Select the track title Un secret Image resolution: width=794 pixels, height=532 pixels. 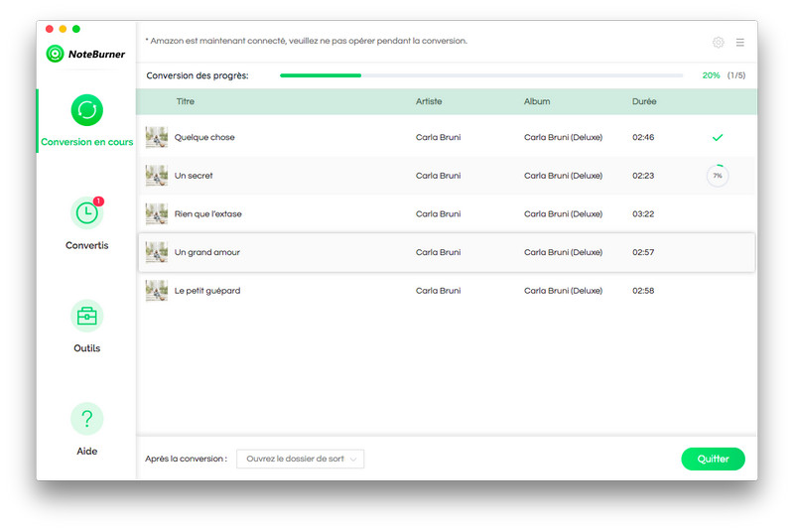click(194, 176)
